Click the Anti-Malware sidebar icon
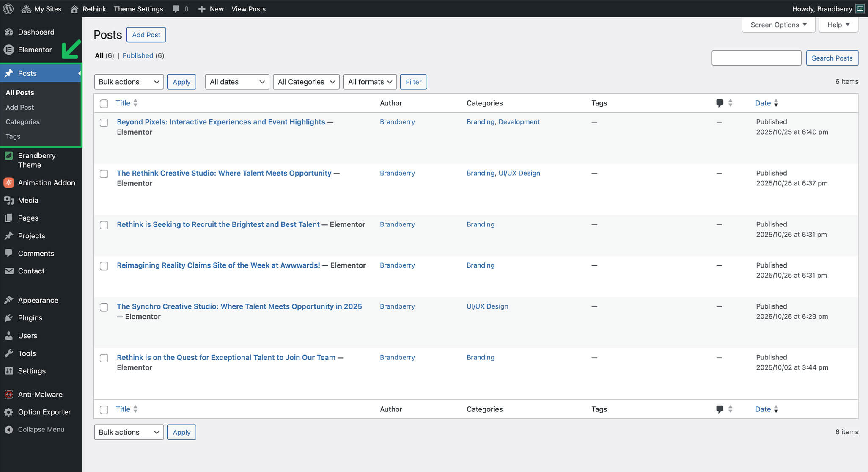The height and width of the screenshot is (472, 868). click(8, 395)
